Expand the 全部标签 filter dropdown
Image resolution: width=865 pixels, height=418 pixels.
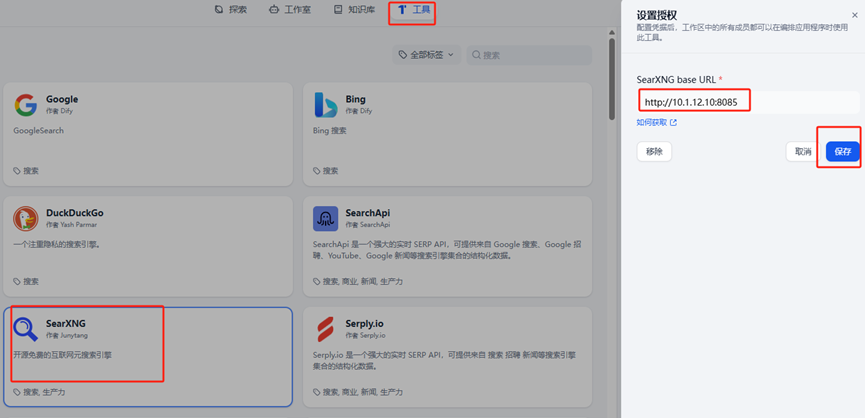[x=426, y=55]
